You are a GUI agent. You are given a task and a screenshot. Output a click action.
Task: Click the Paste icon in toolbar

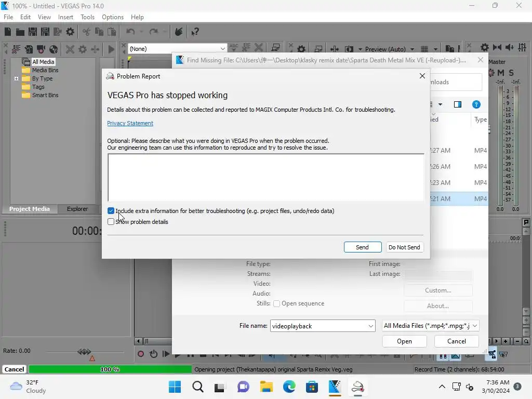pos(112,32)
